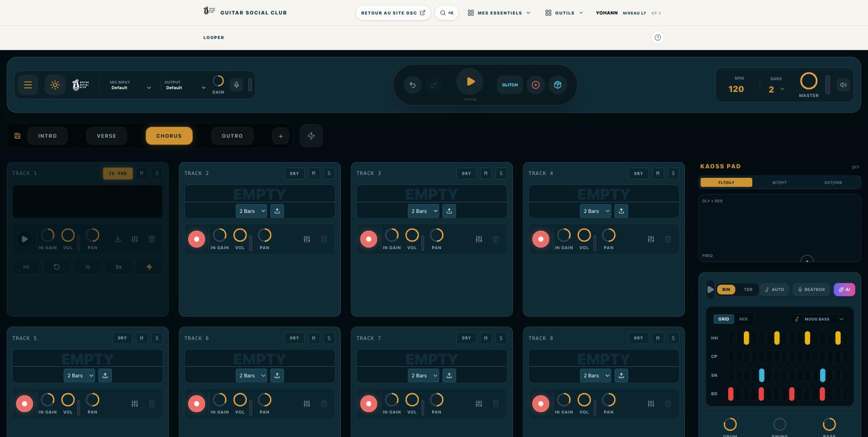Image resolution: width=868 pixels, height=437 pixels.
Task: Open the help question mark icon
Action: click(x=658, y=37)
